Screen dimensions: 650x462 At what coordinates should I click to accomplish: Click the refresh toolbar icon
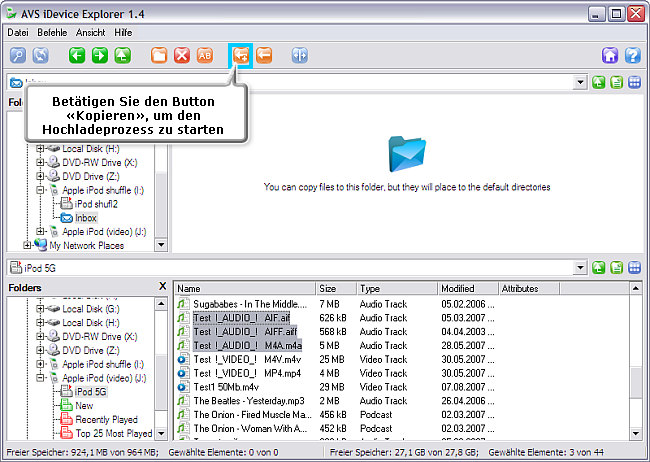(x=41, y=55)
